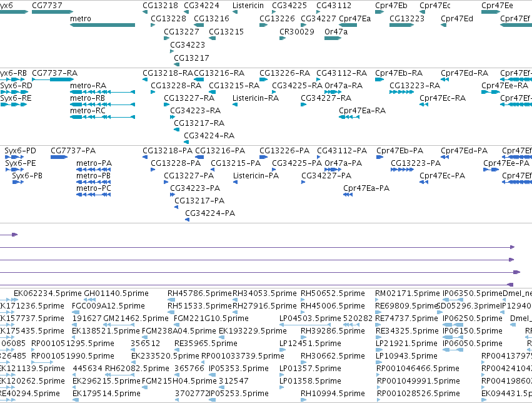Viewport: 532px width, 403px height.
Task: Click the Cpr47Ee gene label
Action: tap(497, 6)
